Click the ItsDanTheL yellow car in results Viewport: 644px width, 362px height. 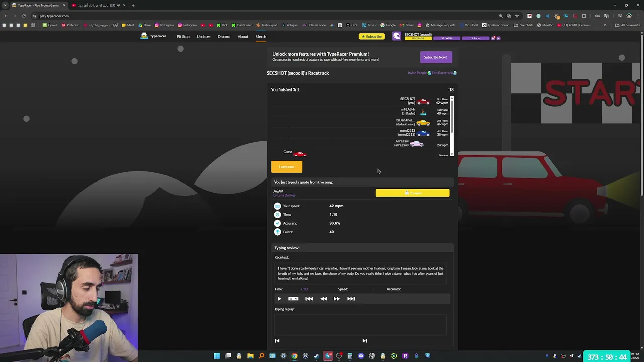click(x=423, y=122)
